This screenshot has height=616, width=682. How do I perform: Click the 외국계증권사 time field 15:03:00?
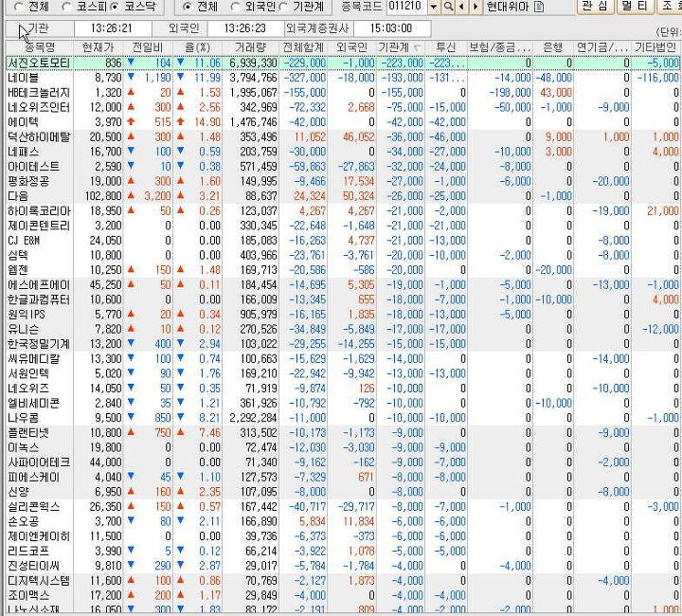point(391,28)
